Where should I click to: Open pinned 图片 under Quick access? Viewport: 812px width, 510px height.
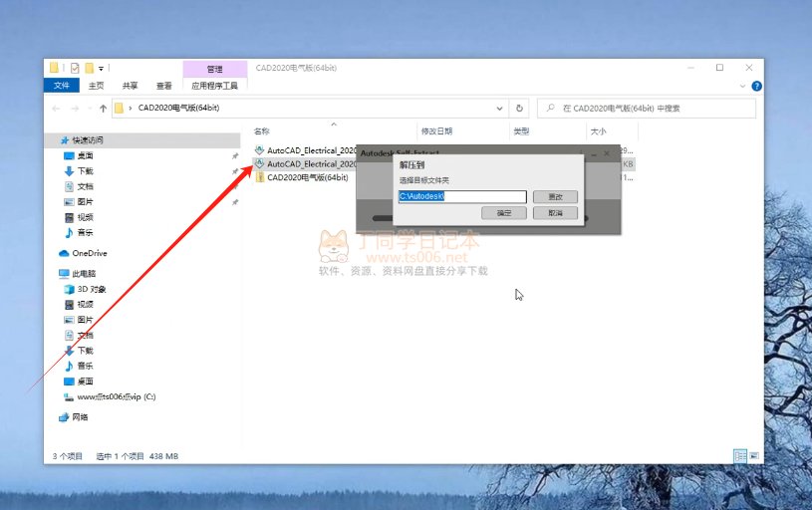click(x=85, y=202)
